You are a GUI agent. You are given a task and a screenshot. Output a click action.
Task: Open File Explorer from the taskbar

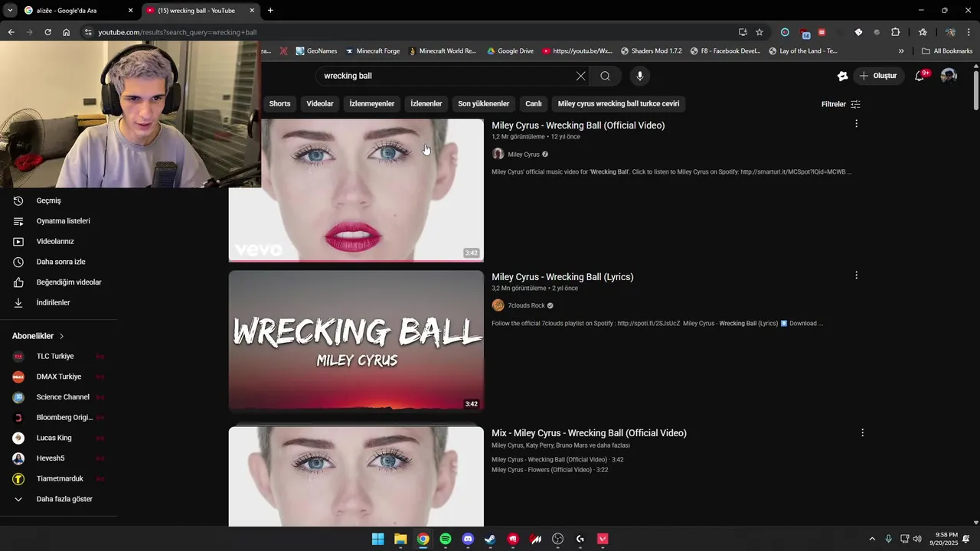(400, 539)
